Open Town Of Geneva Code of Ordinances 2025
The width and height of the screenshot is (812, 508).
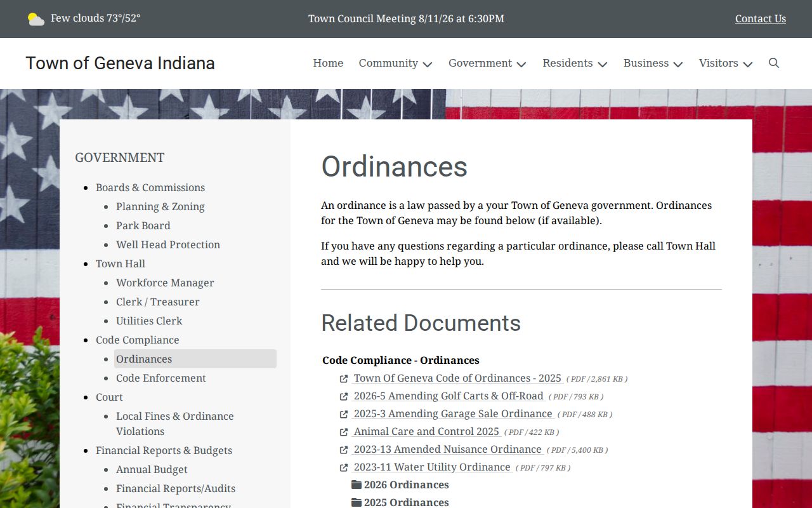[x=457, y=378]
